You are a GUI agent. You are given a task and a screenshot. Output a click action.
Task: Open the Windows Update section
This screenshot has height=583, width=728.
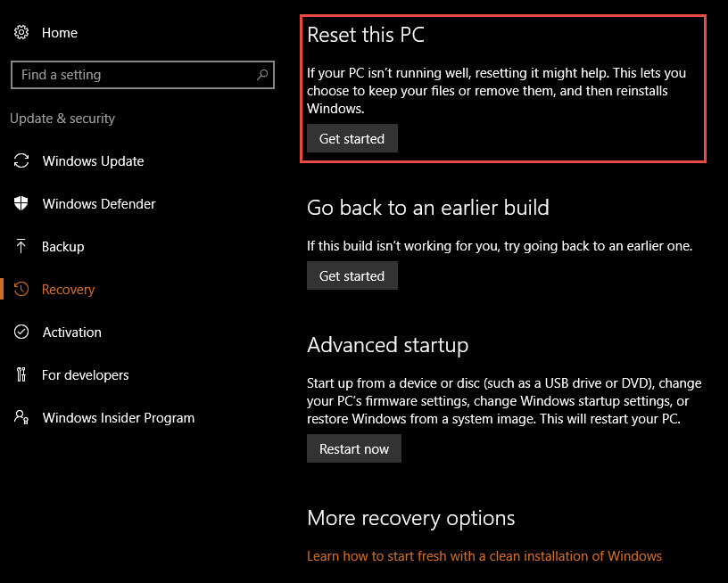[93, 161]
